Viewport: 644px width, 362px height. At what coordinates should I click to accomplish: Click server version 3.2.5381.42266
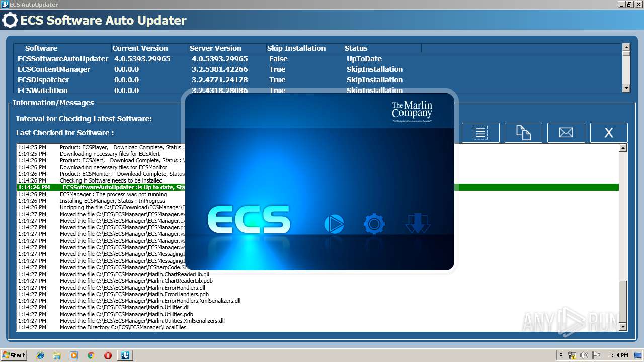(220, 69)
